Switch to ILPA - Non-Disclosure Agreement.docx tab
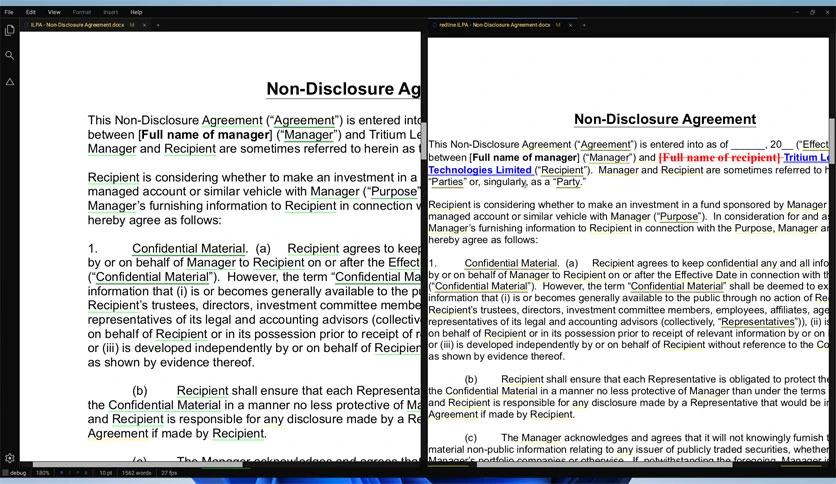Image resolution: width=836 pixels, height=484 pixels. click(77, 25)
